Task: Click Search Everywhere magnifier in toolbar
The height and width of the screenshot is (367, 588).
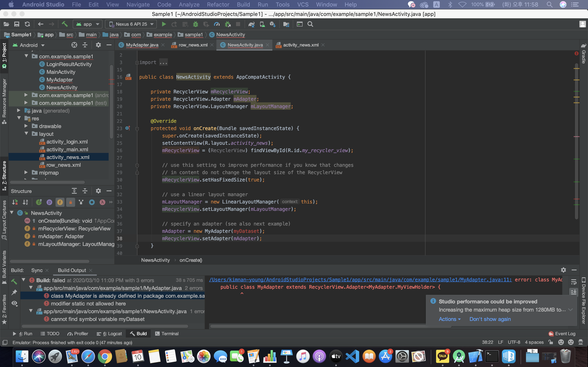Action: tap(310, 24)
